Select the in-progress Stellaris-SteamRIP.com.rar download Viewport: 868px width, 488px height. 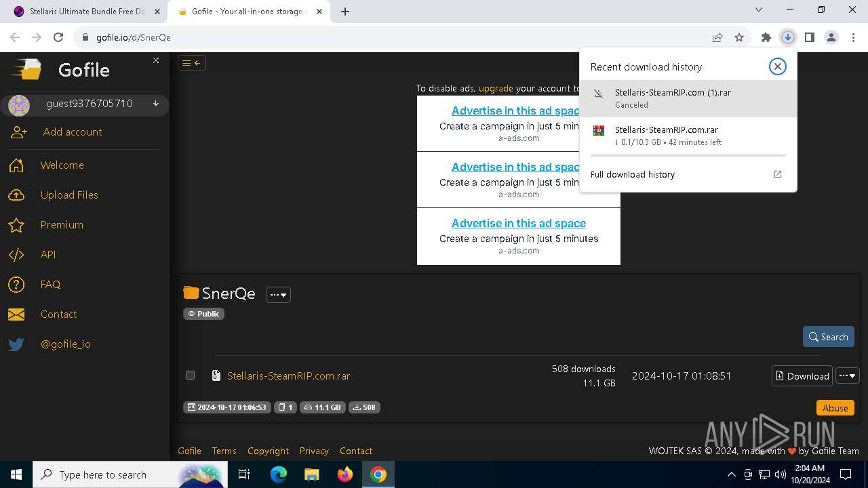(x=688, y=136)
